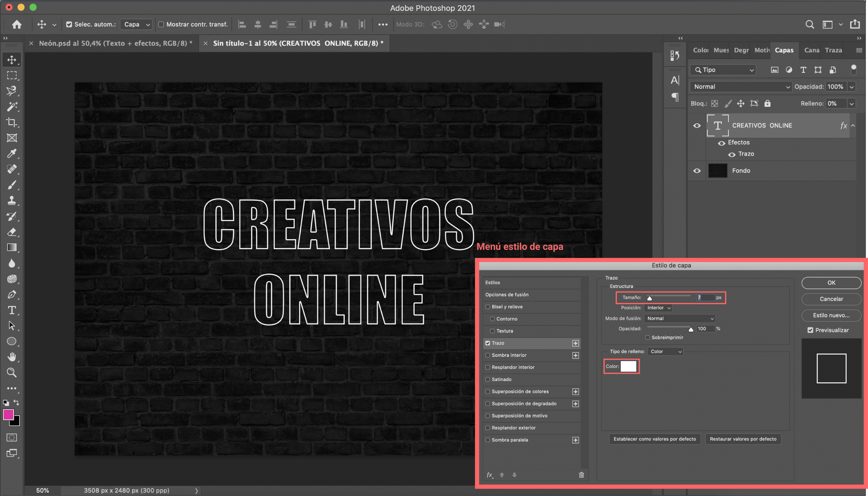
Task: Select the Type tool in toolbar
Action: (x=11, y=310)
